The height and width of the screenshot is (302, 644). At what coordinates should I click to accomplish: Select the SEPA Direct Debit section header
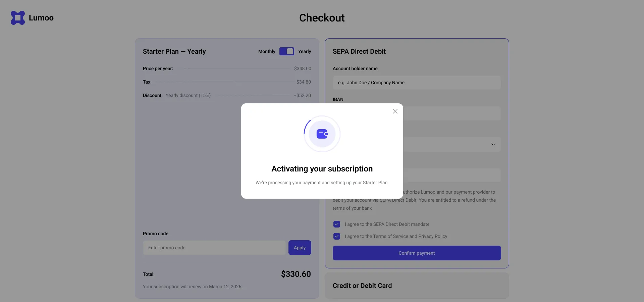click(x=359, y=51)
